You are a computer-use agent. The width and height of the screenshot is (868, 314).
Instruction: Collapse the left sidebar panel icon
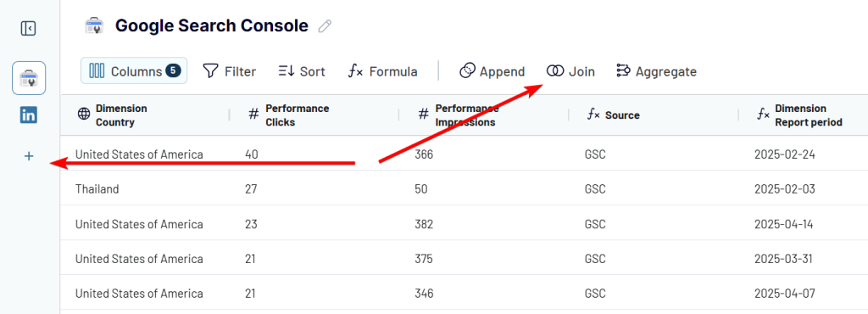pos(28,28)
